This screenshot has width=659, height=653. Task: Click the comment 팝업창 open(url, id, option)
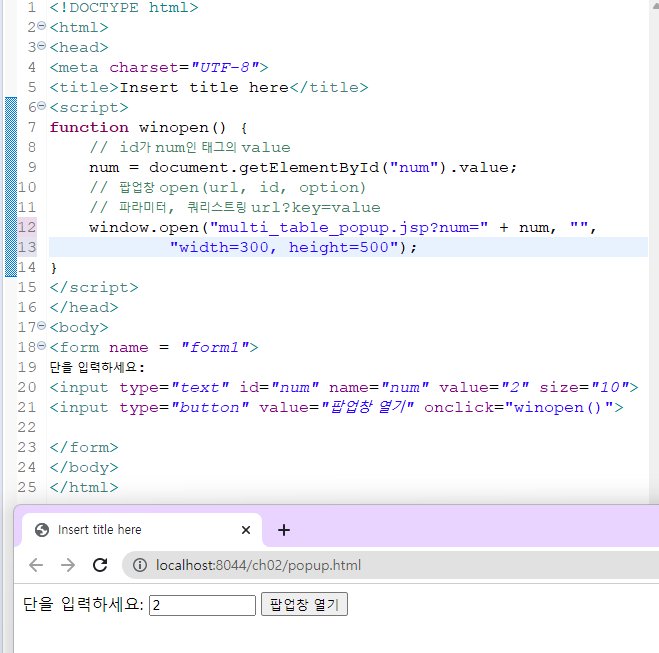(x=227, y=187)
